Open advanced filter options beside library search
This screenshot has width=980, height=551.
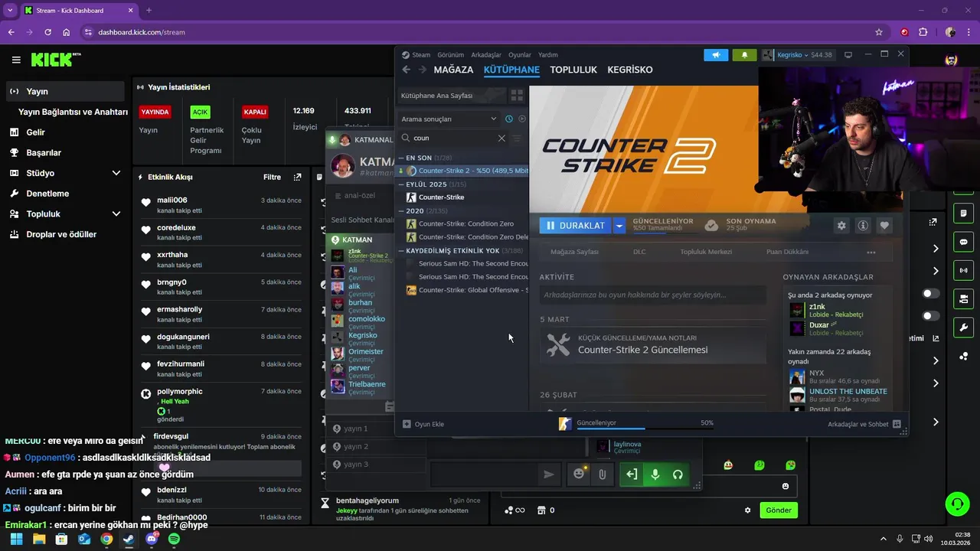tap(517, 139)
